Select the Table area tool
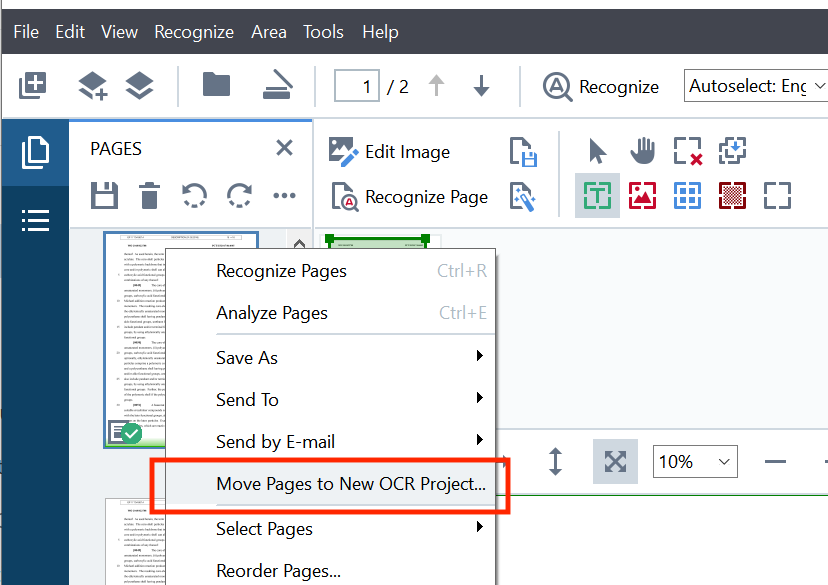This screenshot has width=828, height=585. pyautogui.click(x=689, y=195)
